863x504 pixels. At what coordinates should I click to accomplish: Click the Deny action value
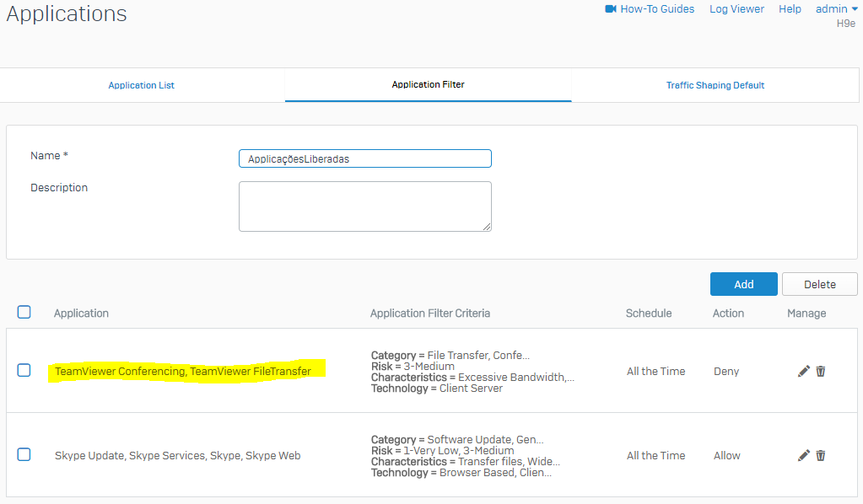[726, 372]
